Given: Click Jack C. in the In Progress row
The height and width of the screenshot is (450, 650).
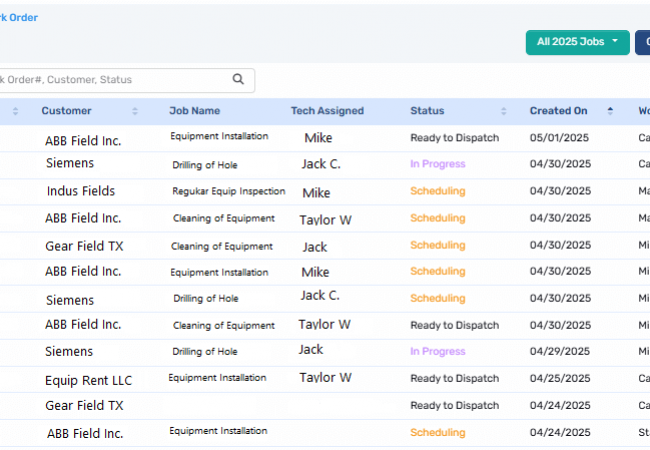Looking at the screenshot, I should coord(321,164).
